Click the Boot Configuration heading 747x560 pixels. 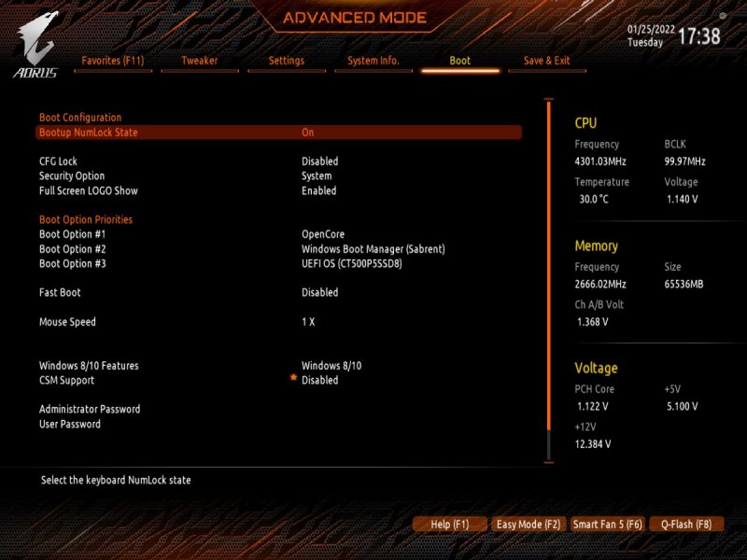80,118
